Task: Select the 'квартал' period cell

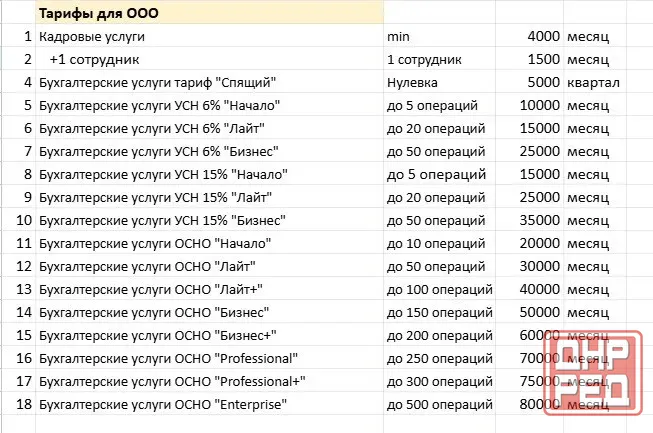Action: (x=595, y=82)
